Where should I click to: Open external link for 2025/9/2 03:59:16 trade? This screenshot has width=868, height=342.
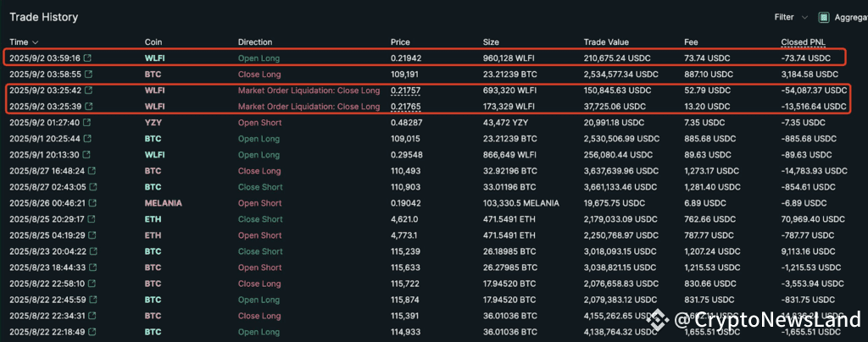pyautogui.click(x=88, y=58)
